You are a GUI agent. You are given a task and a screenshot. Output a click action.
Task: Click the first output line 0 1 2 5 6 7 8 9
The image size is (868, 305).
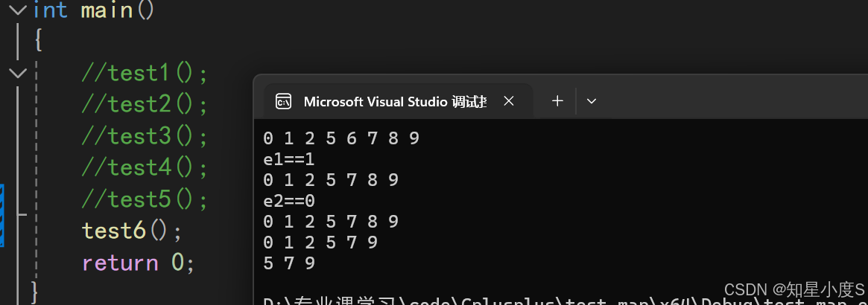(x=341, y=138)
